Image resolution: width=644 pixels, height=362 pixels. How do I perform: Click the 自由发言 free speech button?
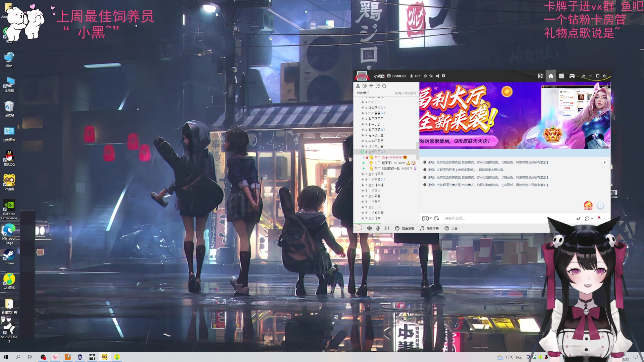pyautogui.click(x=405, y=228)
